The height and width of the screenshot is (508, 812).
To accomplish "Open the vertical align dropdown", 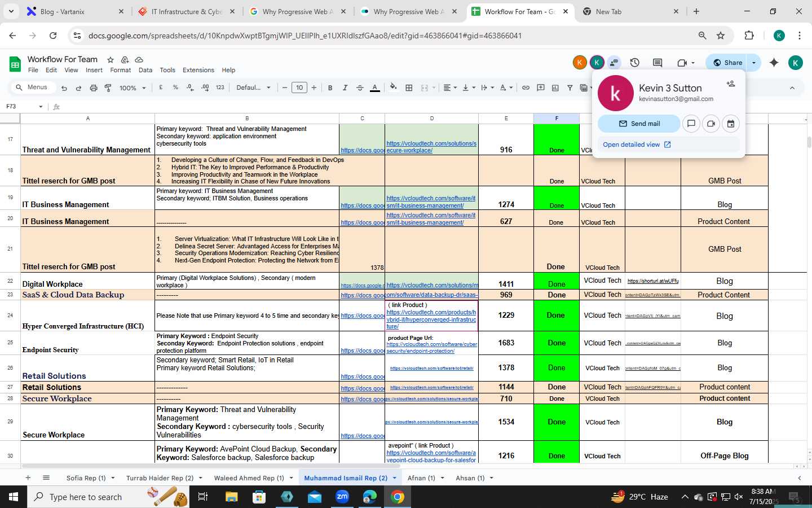I will [468, 87].
